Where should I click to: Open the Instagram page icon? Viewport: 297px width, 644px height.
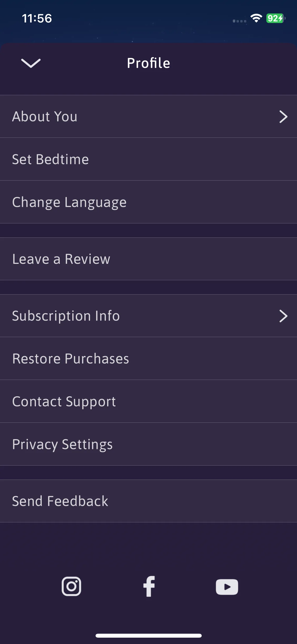[x=71, y=586]
